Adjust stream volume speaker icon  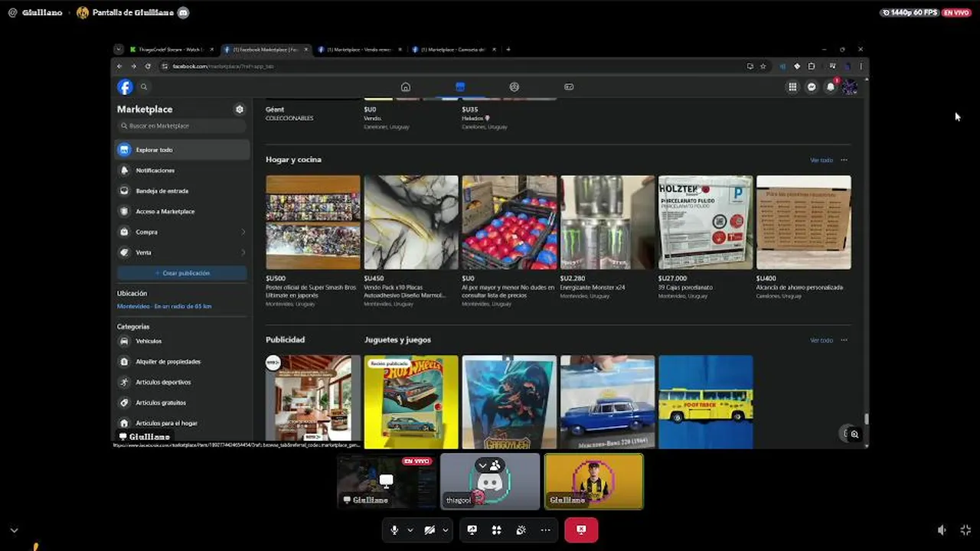(942, 530)
